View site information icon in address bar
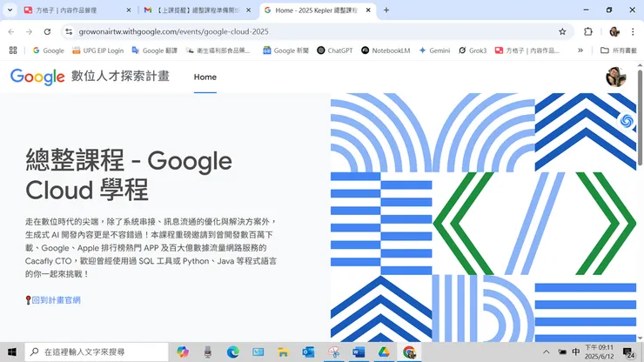The image size is (644, 362). (69, 31)
